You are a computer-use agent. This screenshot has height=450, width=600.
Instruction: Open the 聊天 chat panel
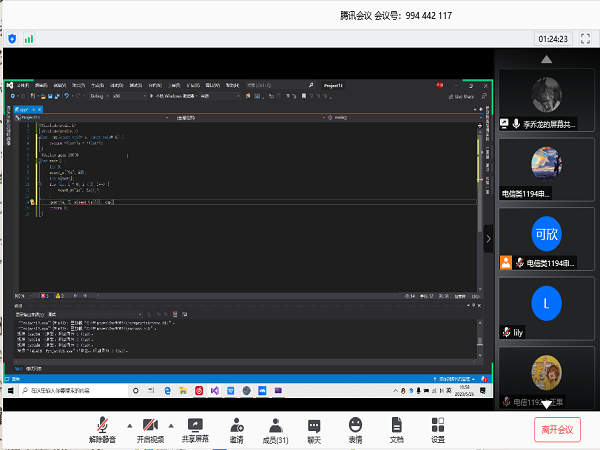[314, 429]
